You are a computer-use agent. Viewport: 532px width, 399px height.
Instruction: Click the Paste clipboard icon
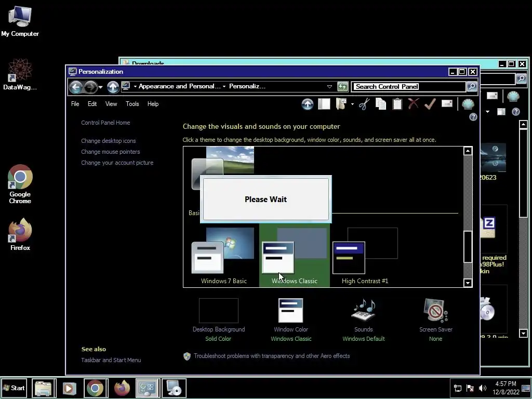tap(397, 104)
